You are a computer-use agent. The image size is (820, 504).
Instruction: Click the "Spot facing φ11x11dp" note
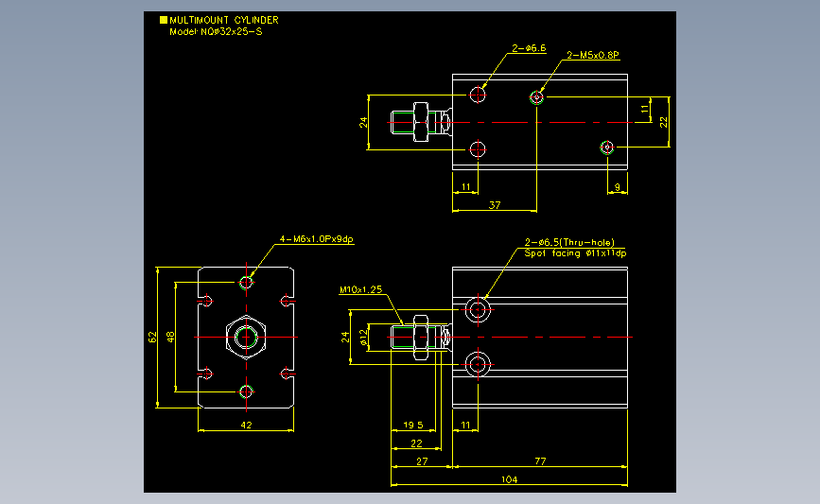pos(575,253)
